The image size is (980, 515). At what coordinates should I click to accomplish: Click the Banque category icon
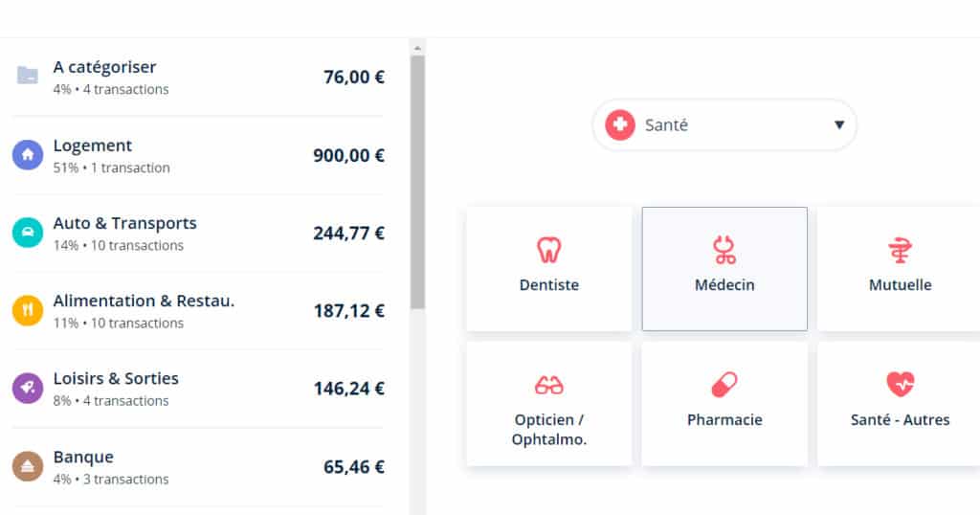click(28, 466)
